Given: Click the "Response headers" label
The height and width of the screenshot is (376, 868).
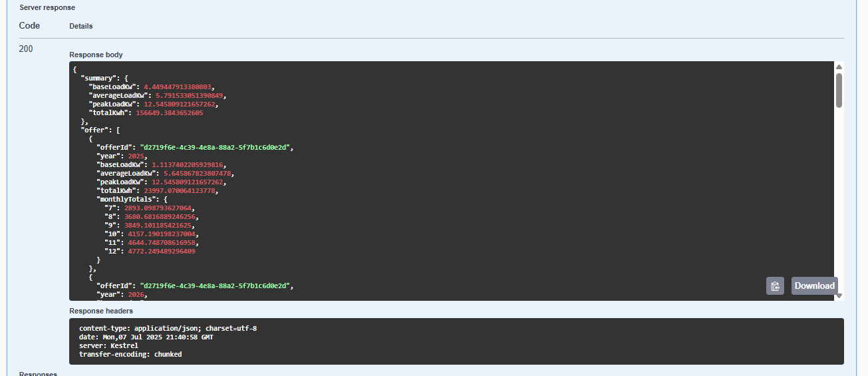Looking at the screenshot, I should click(x=101, y=311).
